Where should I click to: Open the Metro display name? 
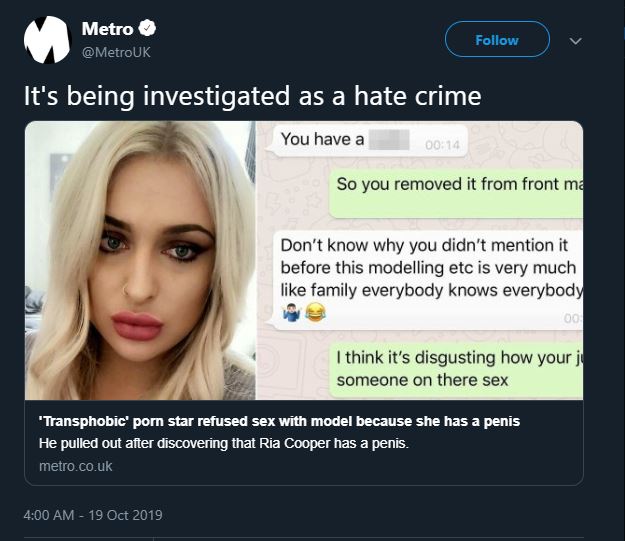coord(107,29)
